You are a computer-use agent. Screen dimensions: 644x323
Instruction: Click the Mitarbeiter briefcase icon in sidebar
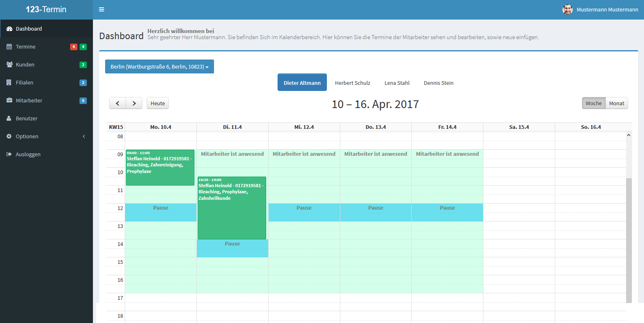tap(9, 101)
